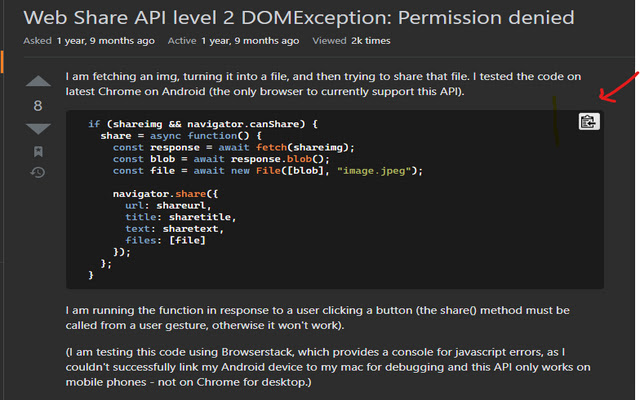640x400 pixels.
Task: Click the Asked 1 year, 9 months ago text
Action: (89, 41)
